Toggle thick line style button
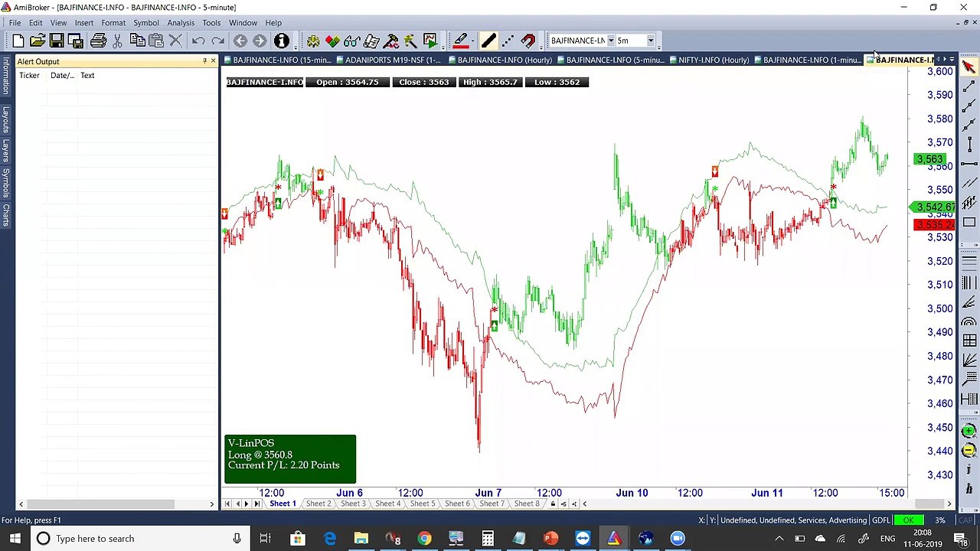Screen dimensions: 980x551 click(488, 41)
